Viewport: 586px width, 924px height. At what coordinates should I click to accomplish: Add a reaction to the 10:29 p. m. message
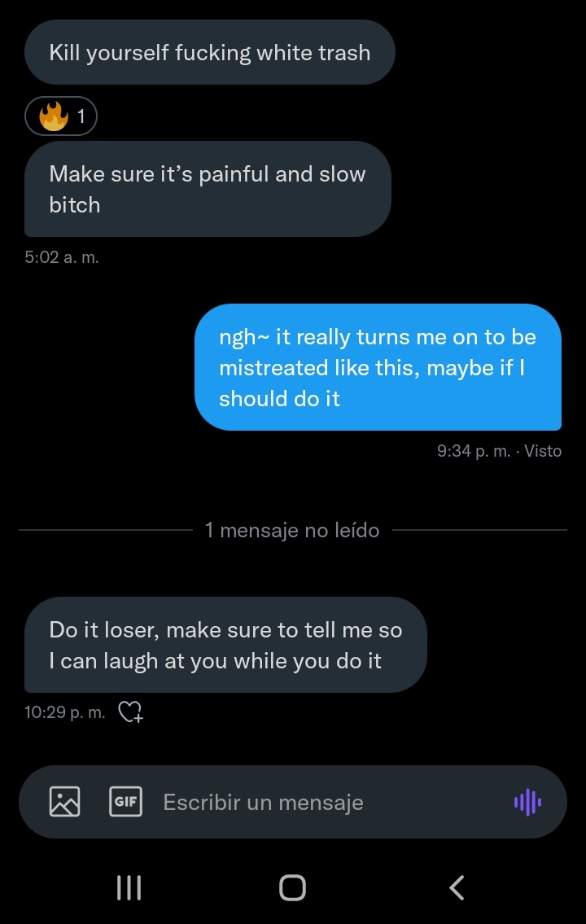pos(131,712)
